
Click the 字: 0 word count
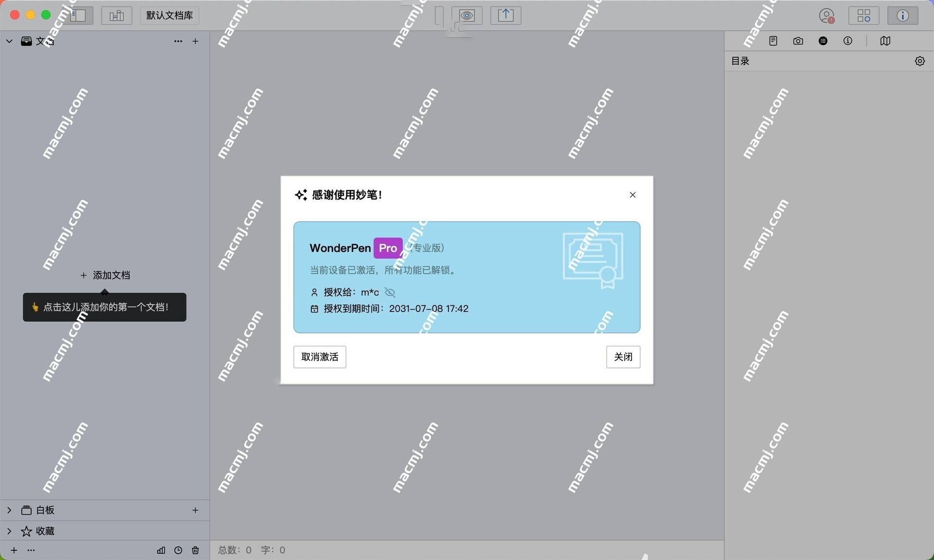273,550
